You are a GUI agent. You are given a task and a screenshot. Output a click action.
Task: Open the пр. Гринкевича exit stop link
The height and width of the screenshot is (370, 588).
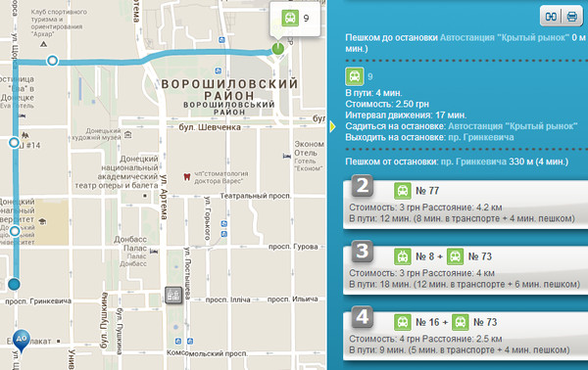481,137
